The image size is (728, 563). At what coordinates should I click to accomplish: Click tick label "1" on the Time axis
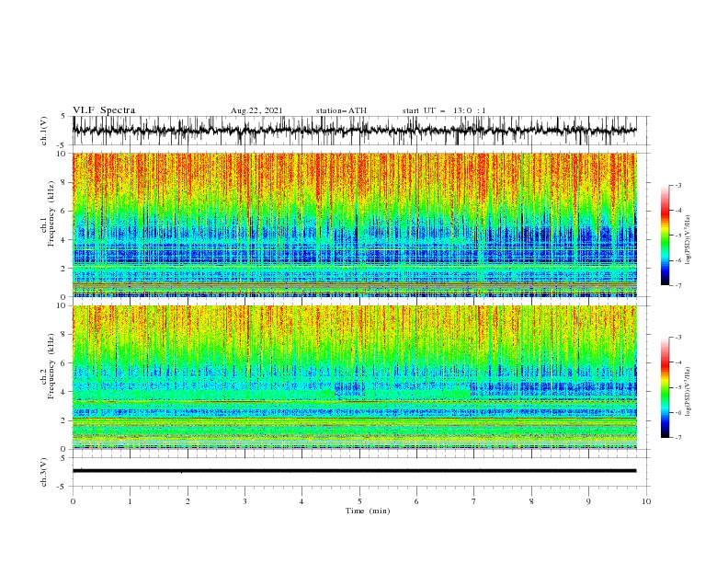click(130, 501)
